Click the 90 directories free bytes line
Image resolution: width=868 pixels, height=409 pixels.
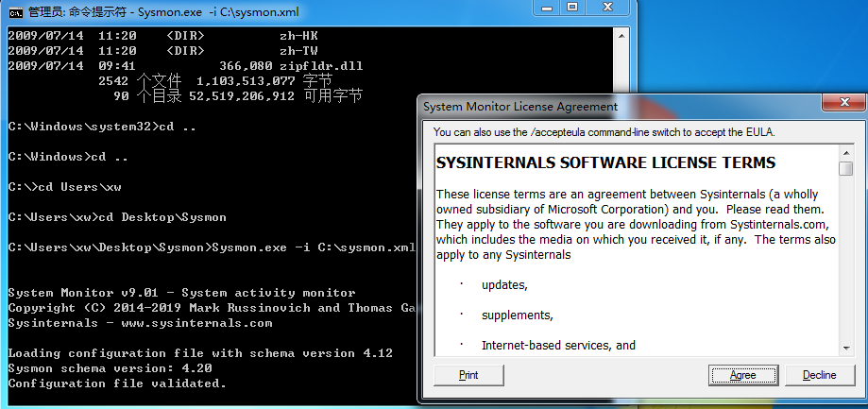coord(237,95)
